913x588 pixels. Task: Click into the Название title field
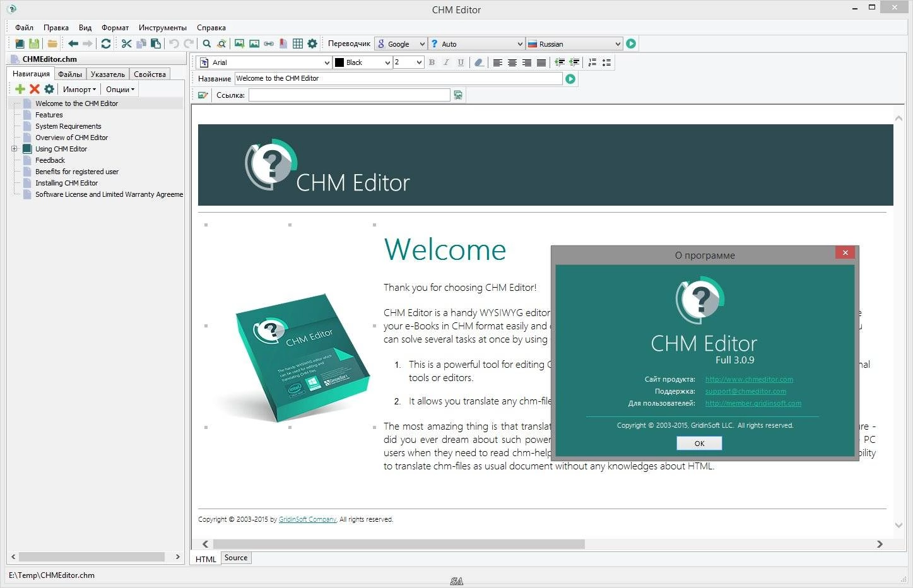click(x=398, y=79)
